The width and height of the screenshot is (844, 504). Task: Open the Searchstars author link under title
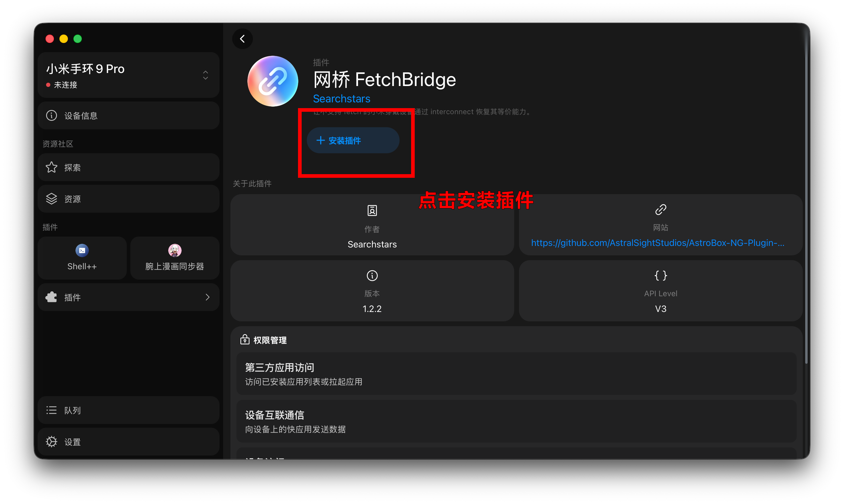click(342, 98)
